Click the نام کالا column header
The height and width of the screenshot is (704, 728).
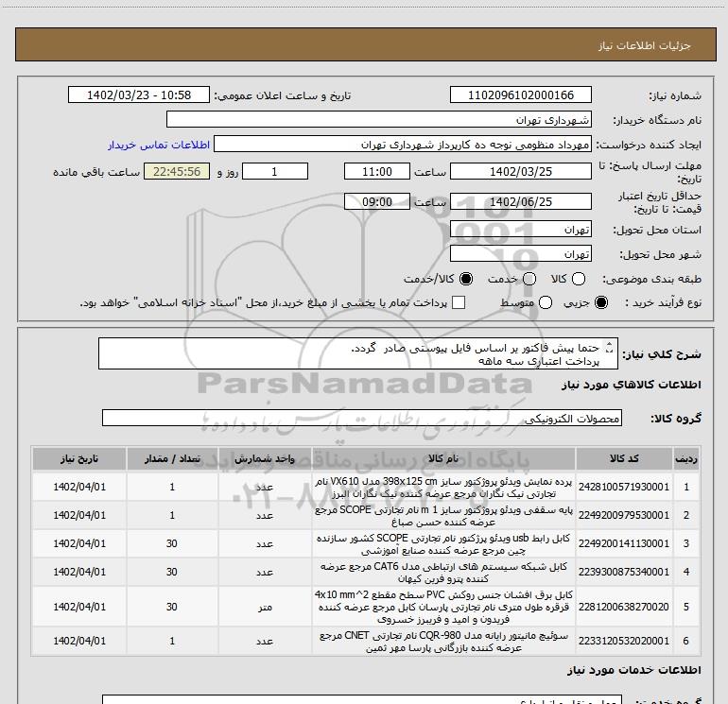tap(443, 459)
